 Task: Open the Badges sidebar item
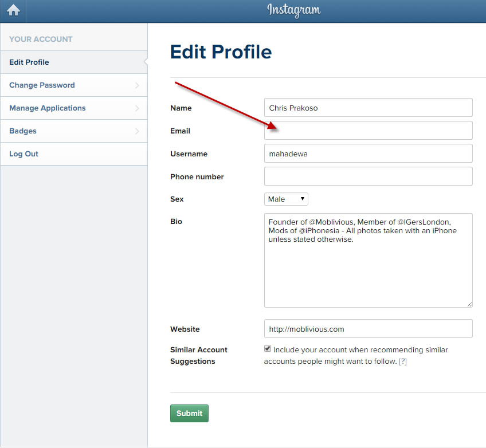pyautogui.click(x=23, y=131)
